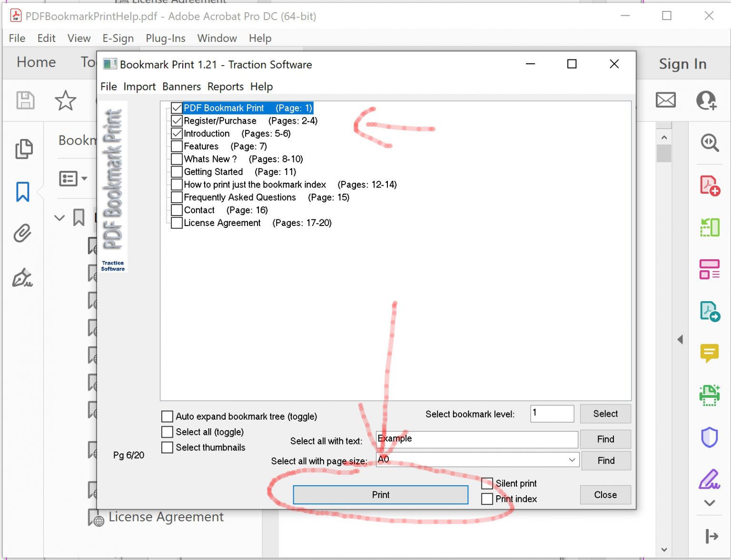Check the Features bookmark checkbox
Screen dimensions: 731x560
click(x=177, y=146)
